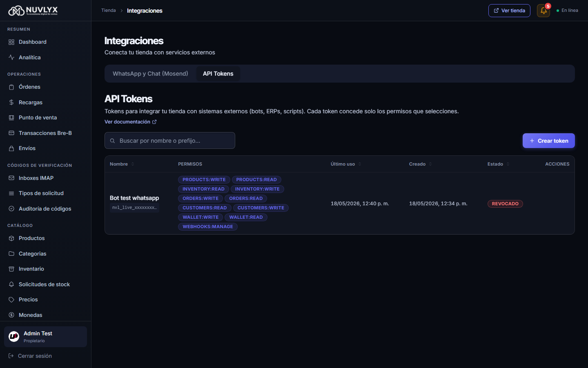Click the WALLET:READ permission tag
Screen dimensions: 588x368
(x=246, y=217)
